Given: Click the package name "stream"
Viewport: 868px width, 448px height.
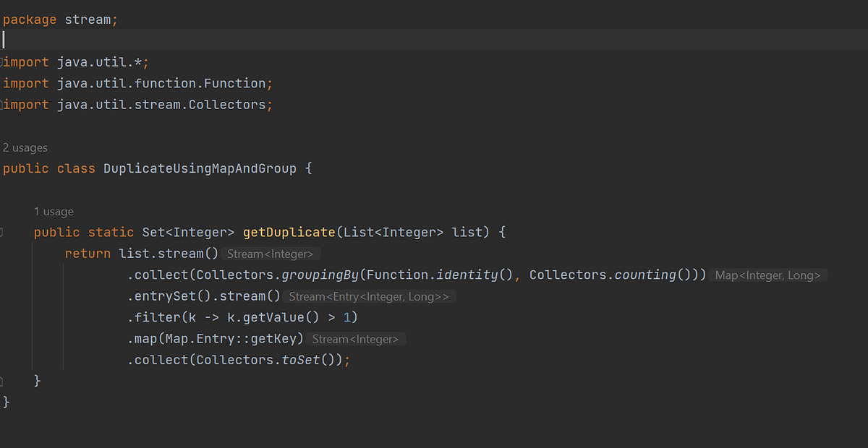Looking at the screenshot, I should pyautogui.click(x=90, y=19).
